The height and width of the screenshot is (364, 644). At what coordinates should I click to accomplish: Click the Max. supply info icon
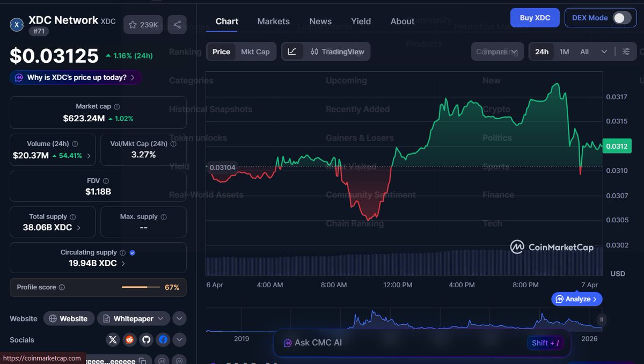(164, 217)
